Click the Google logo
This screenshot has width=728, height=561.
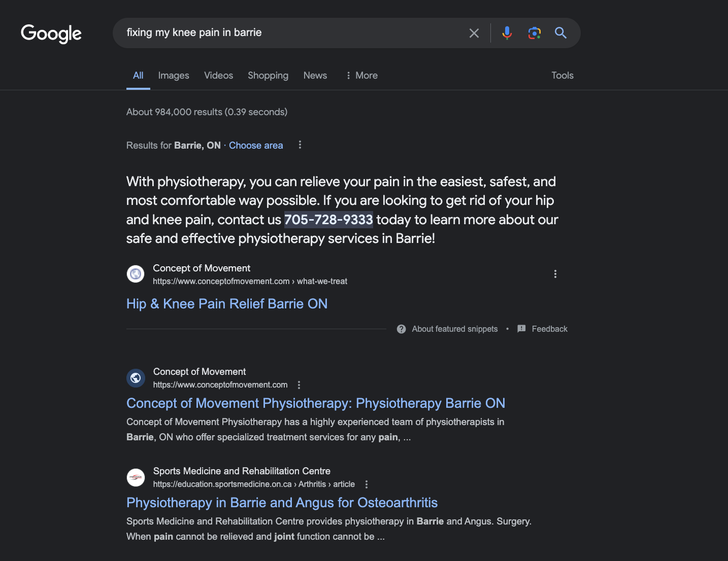[51, 33]
